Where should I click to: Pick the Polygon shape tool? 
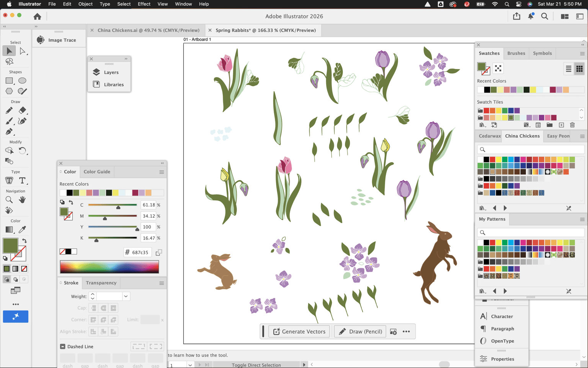tap(9, 91)
